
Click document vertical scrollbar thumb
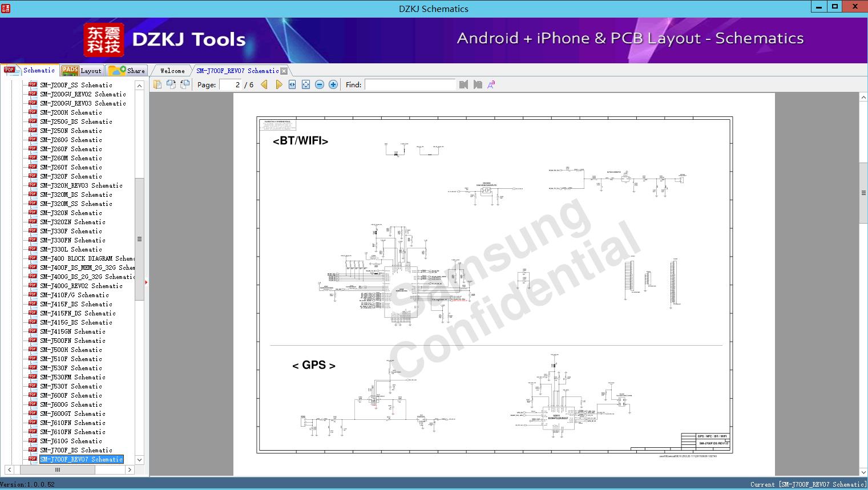[x=863, y=193]
